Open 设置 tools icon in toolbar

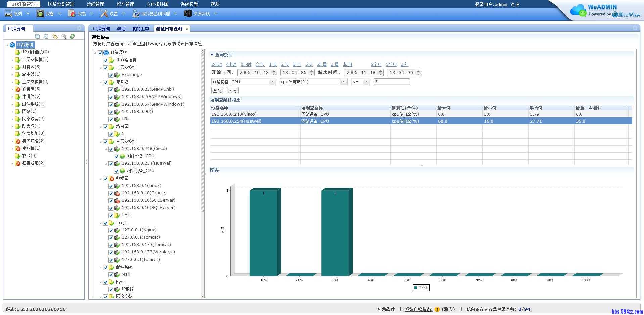pos(104,13)
